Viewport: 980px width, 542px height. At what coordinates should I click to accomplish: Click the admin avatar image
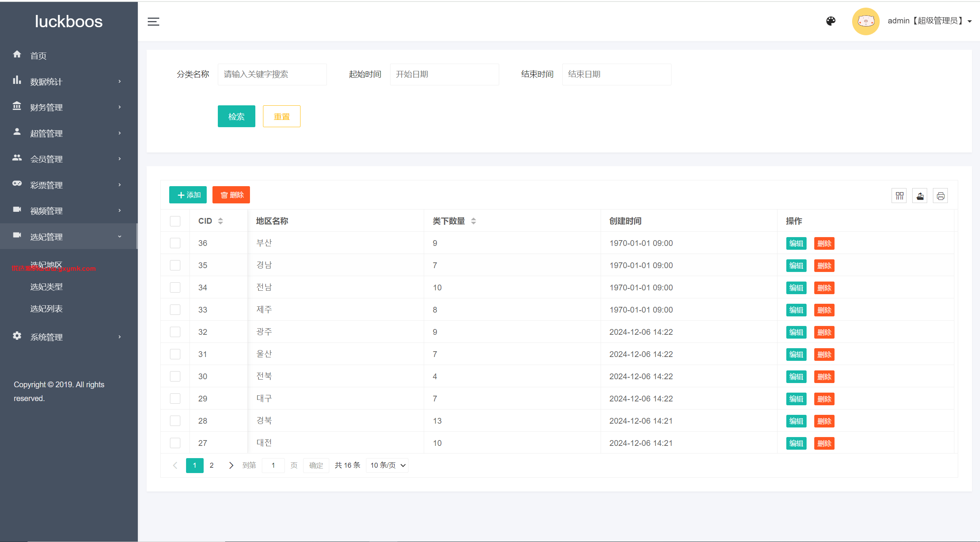(866, 21)
